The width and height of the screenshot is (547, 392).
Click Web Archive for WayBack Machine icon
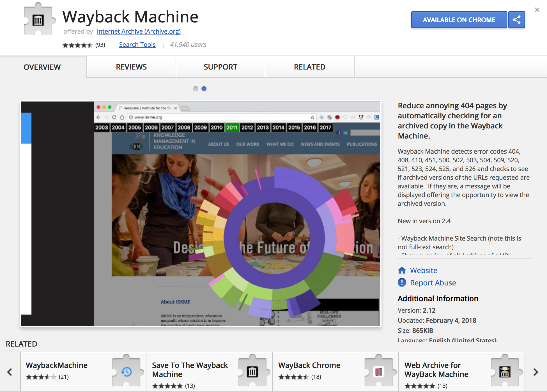click(504, 372)
